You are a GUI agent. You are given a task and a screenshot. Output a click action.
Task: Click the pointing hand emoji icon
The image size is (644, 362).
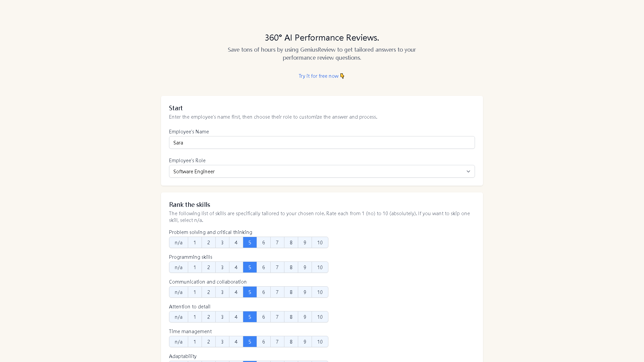[342, 76]
